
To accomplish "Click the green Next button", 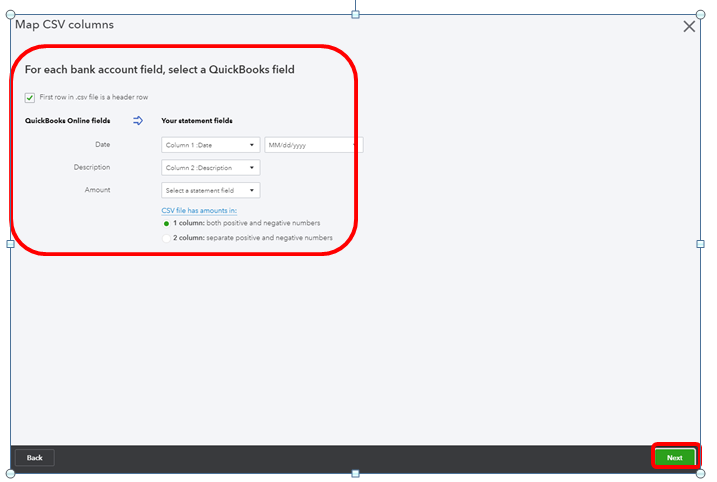I will click(x=675, y=458).
